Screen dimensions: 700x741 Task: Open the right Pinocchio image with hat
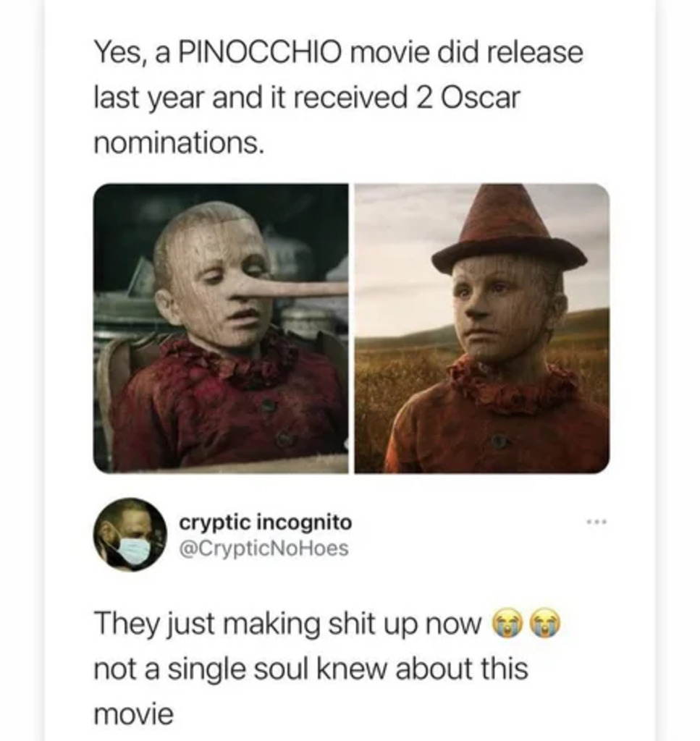(481, 329)
